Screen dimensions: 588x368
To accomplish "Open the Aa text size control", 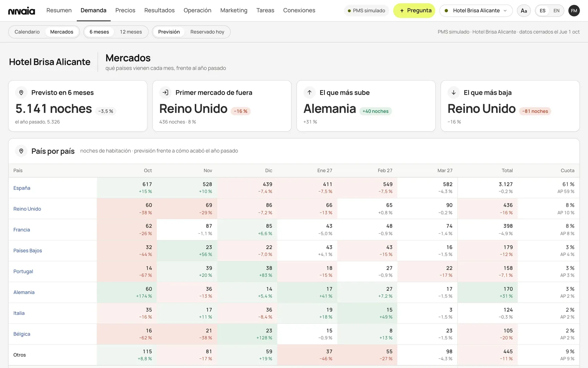I will [x=524, y=11].
